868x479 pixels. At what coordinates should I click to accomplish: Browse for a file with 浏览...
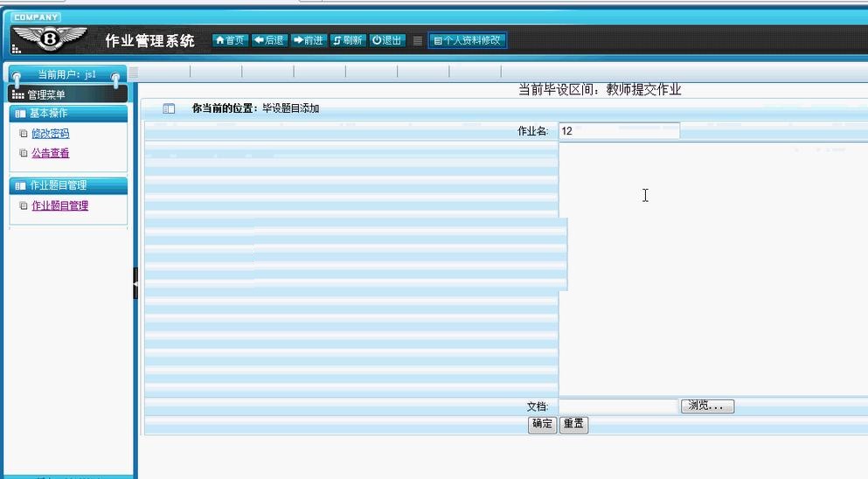click(707, 406)
